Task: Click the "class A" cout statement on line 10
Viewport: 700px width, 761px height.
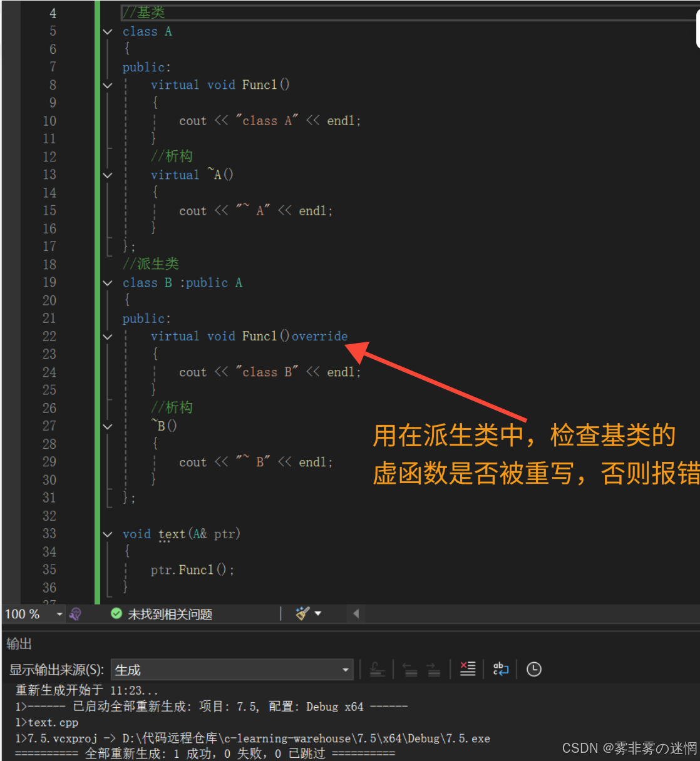Action: click(270, 121)
